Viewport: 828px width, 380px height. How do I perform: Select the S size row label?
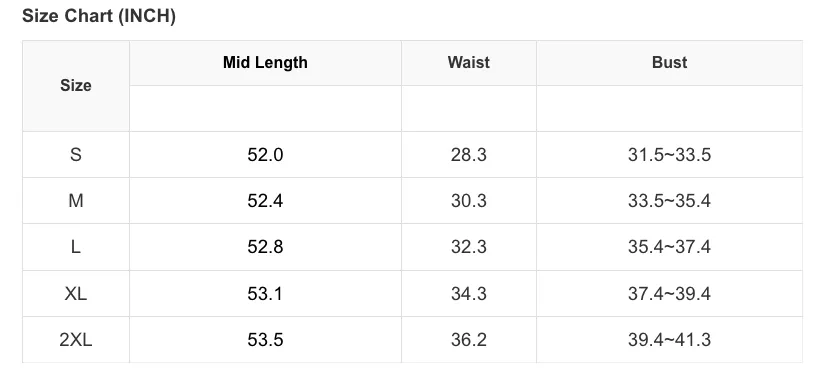click(x=76, y=155)
